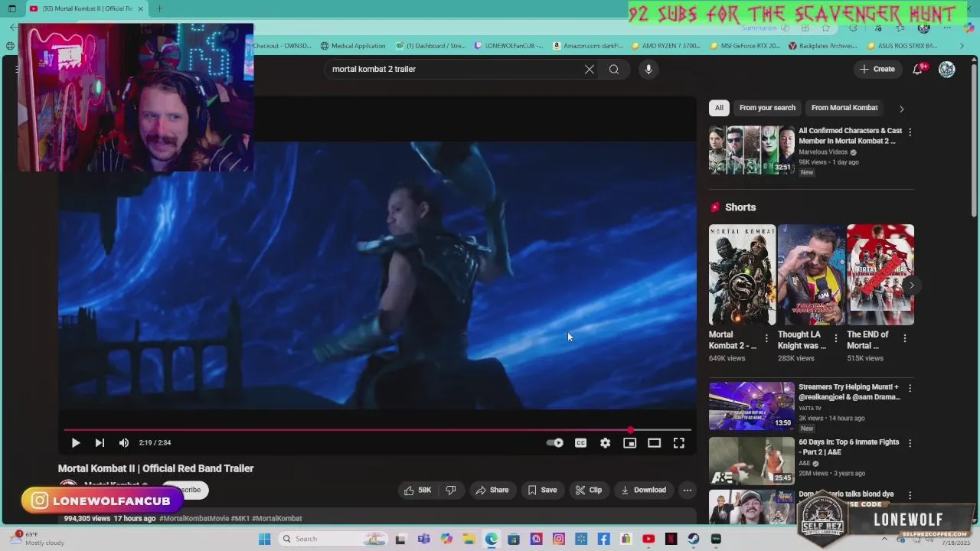Open All Confirmed Characters video thumbnail
The height and width of the screenshot is (551, 980).
click(x=752, y=151)
